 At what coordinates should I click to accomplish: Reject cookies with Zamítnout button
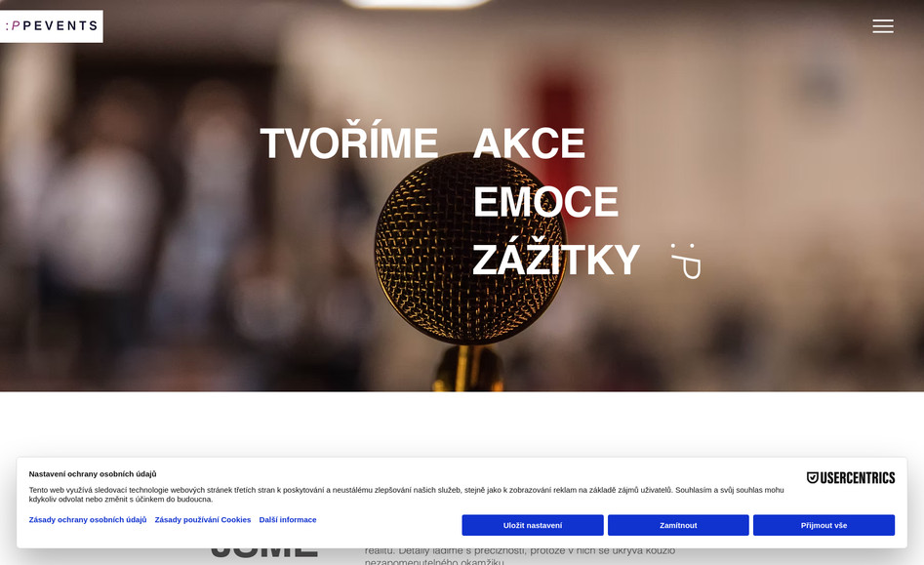pos(678,525)
